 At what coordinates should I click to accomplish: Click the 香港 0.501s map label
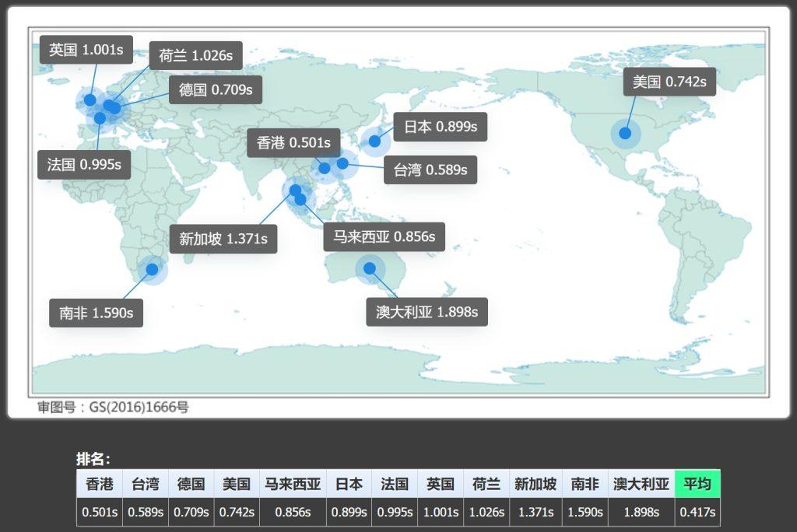click(x=293, y=143)
